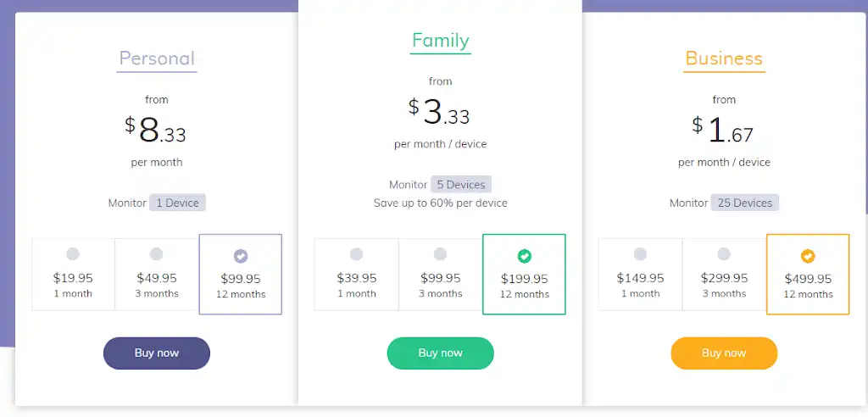
Task: Click the 1 Device badge
Action: [x=178, y=203]
